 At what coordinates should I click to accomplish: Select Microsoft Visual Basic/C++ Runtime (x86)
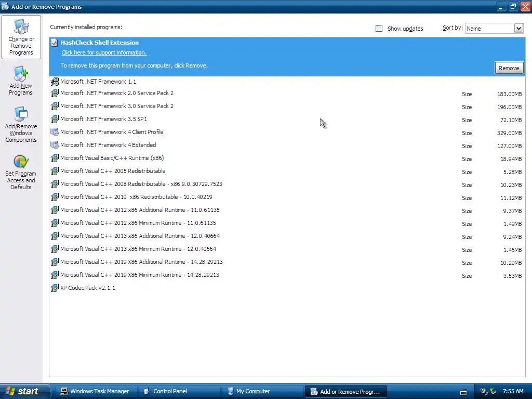tap(287, 158)
